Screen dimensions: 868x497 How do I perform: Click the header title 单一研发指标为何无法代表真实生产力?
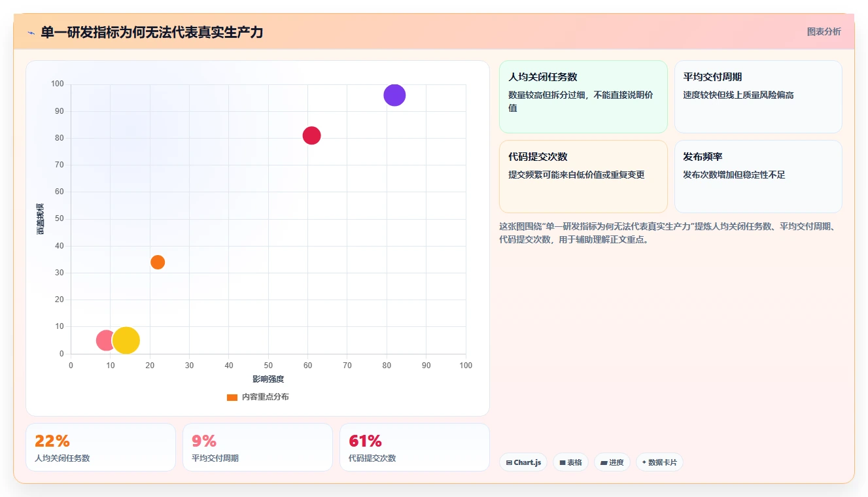(152, 32)
